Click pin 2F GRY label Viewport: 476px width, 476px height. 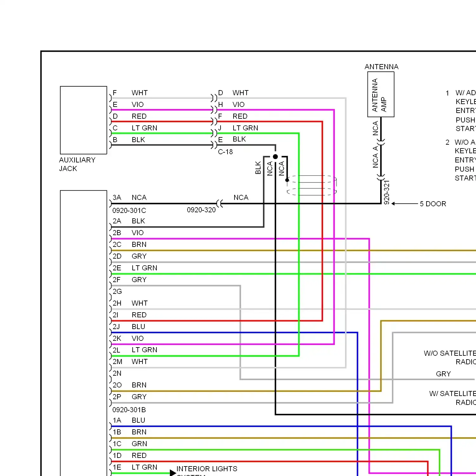point(129,280)
